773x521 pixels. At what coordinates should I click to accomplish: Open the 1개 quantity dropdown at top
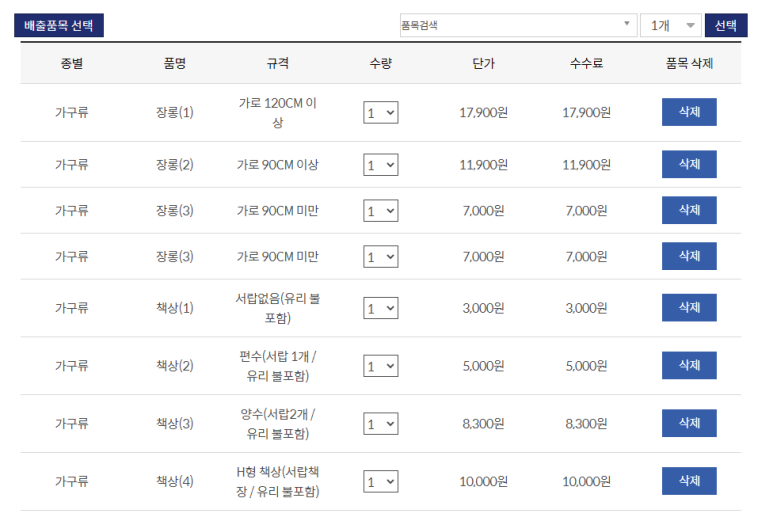point(671,25)
